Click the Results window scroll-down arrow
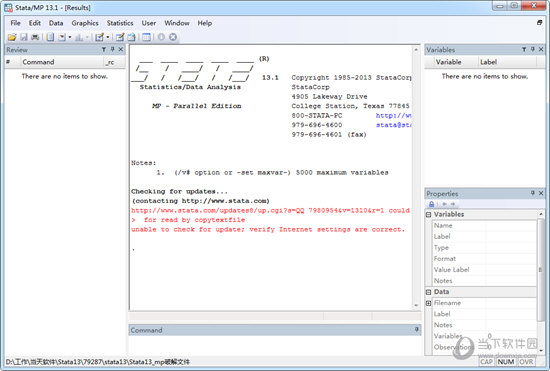Screen dimensions: 550x371 pyautogui.click(x=416, y=305)
